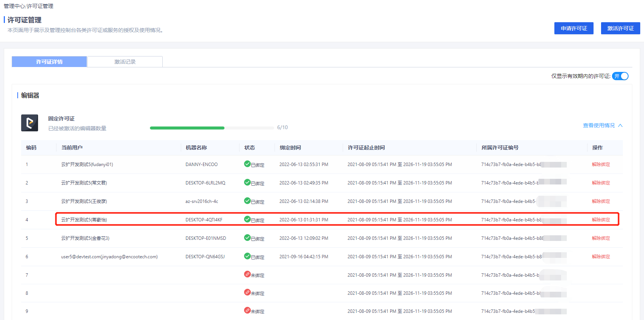This screenshot has height=320, width=644.
Task: Click green bound status icon for DESKTOP-QN64GSJ
Action: point(247,256)
